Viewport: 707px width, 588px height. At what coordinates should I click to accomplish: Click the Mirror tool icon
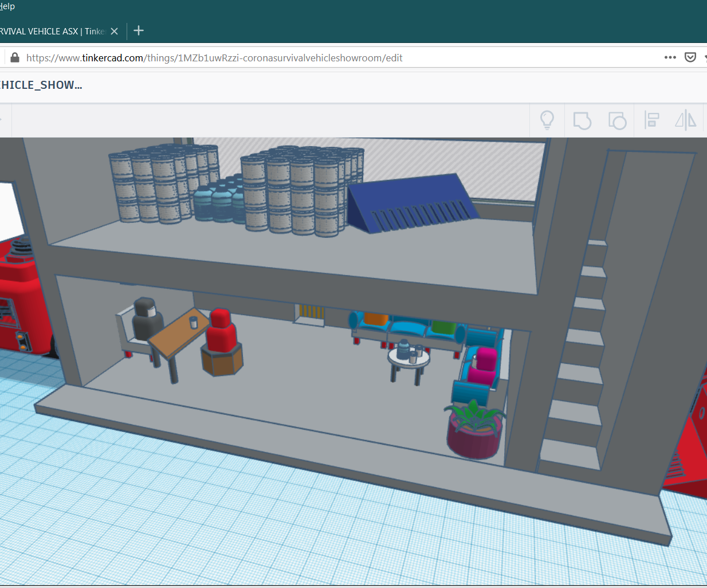[x=685, y=120]
